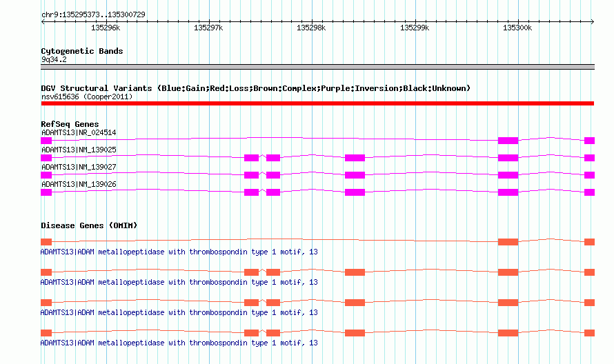The width and height of the screenshot is (614, 364).
Task: Click NM_139026 exon between 135298k and 135299k
Action: coord(355,192)
